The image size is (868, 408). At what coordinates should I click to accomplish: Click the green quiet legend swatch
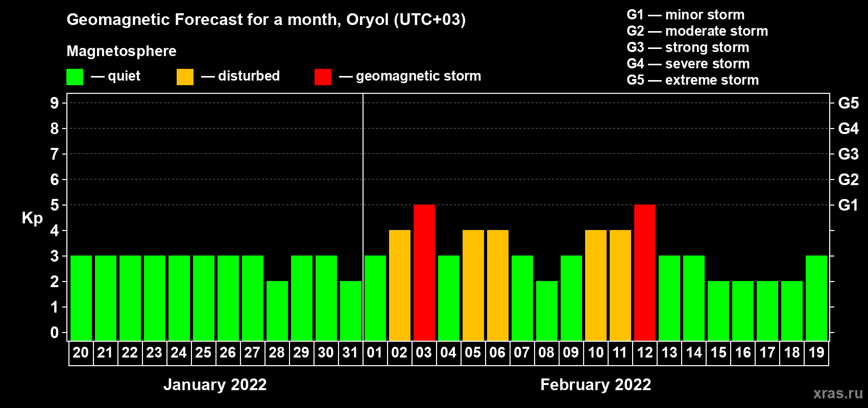click(x=75, y=77)
